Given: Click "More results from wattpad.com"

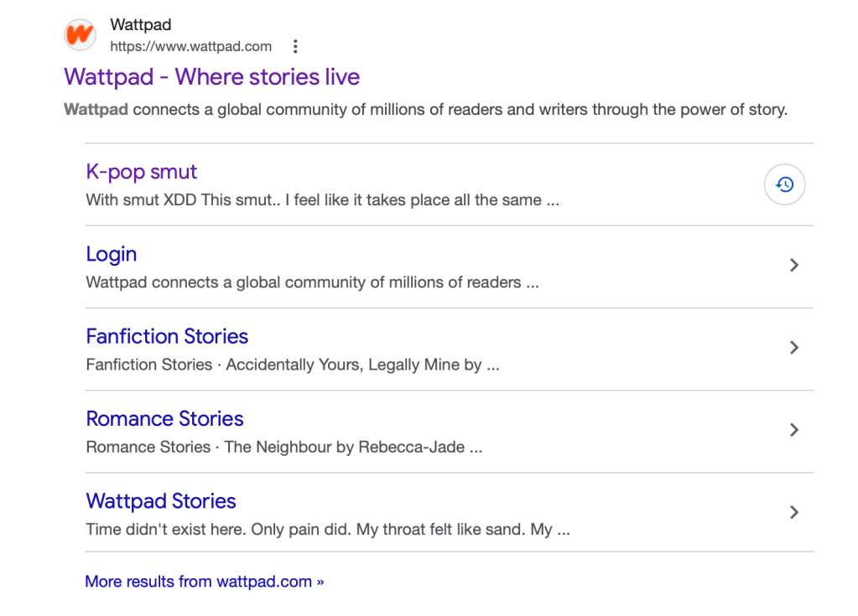Looking at the screenshot, I should 204,581.
